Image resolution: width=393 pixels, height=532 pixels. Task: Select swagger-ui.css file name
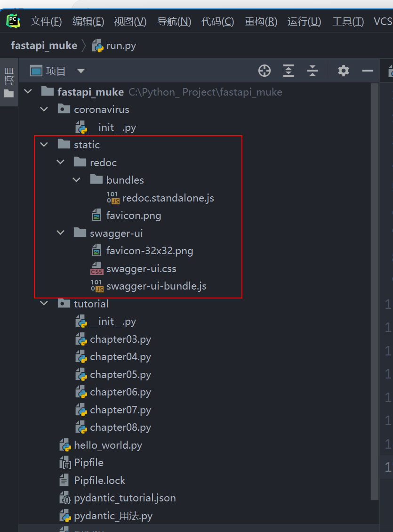pos(141,269)
